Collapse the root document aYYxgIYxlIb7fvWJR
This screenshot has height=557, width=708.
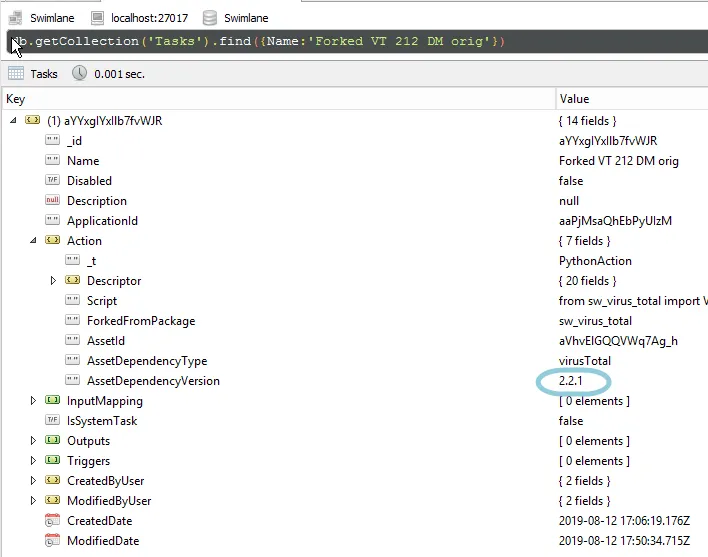13,120
